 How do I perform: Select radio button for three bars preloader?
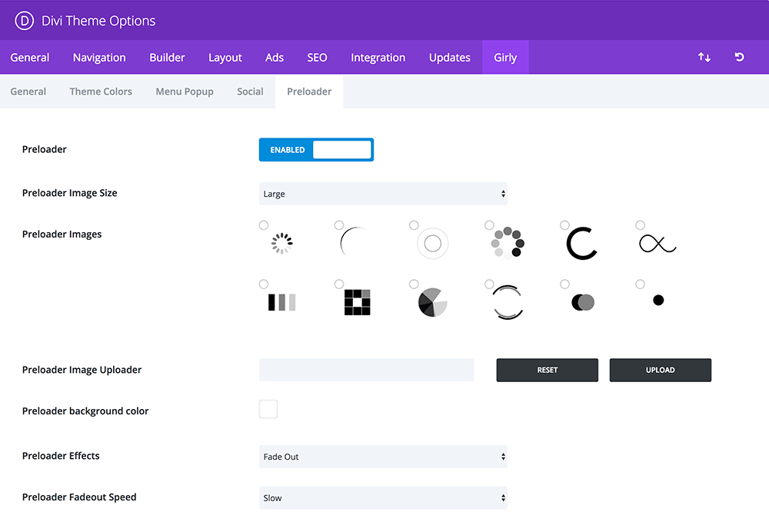[x=264, y=284]
